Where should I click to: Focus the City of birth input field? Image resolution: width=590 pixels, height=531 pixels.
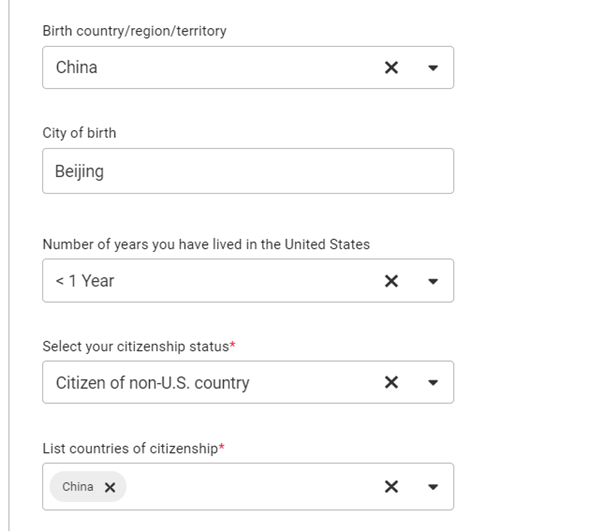[x=248, y=171]
